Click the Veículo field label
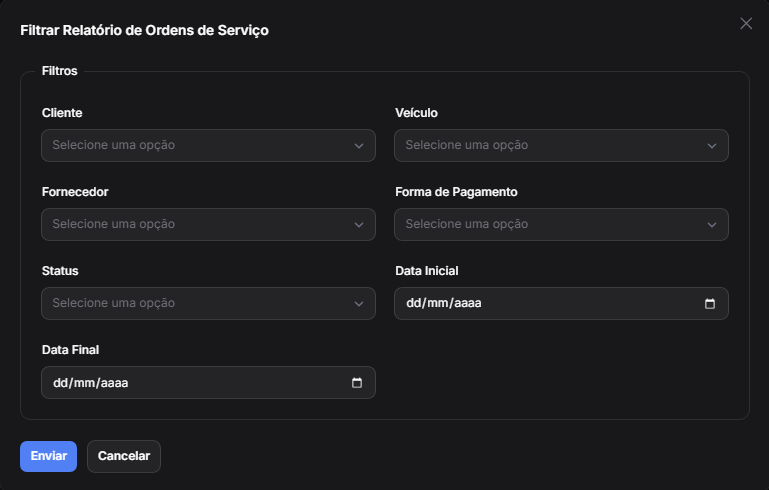The height and width of the screenshot is (490, 769). [416, 113]
